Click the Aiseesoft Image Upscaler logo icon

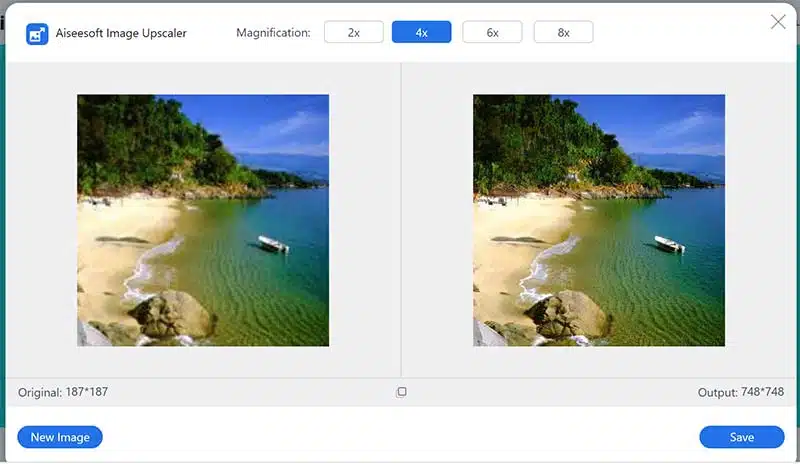pyautogui.click(x=37, y=33)
